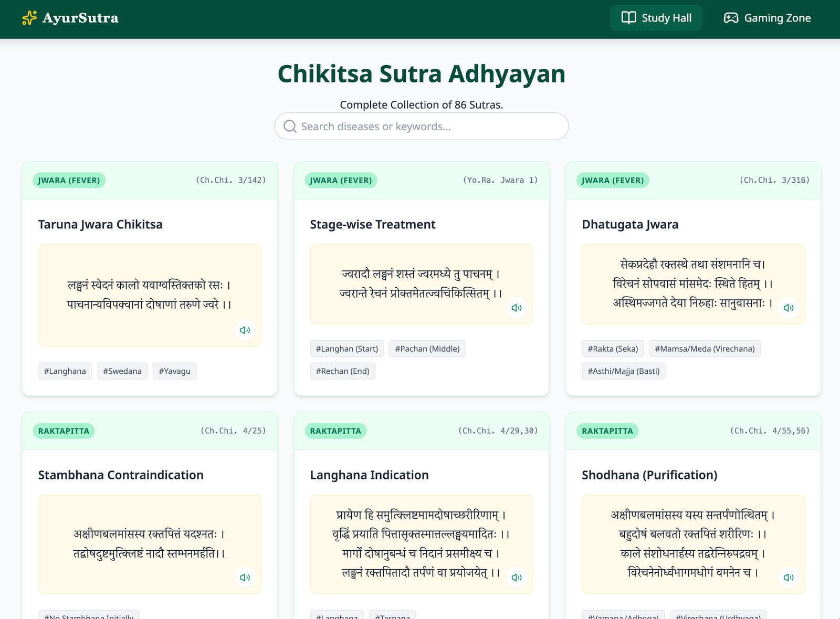Viewport: 840px width, 619px height.
Task: Click the AyurSutra sparkle logo icon
Action: [29, 18]
